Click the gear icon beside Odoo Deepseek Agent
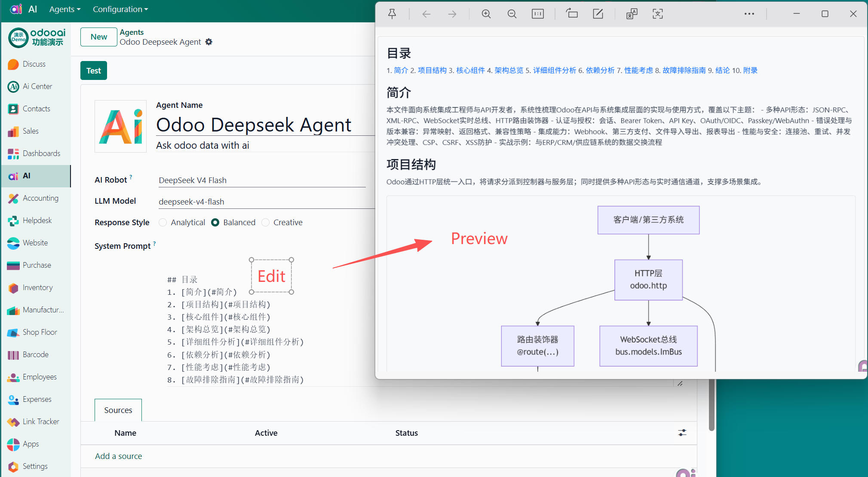The width and height of the screenshot is (868, 477). pos(209,42)
